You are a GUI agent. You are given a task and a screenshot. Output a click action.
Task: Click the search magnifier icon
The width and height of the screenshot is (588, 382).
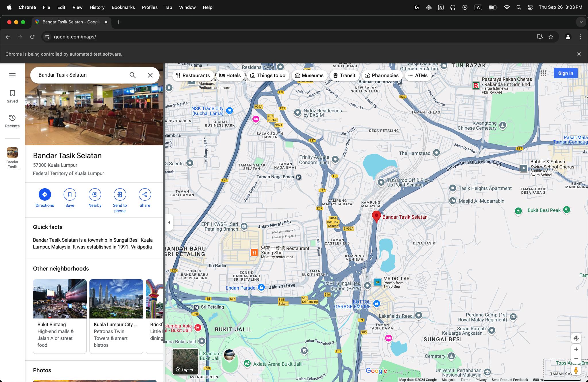(x=132, y=75)
